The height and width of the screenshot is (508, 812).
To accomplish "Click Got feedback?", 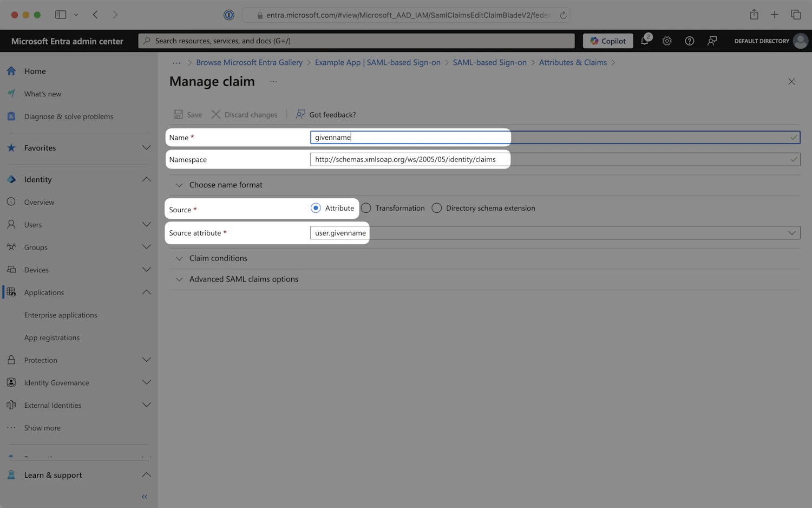I will click(326, 114).
